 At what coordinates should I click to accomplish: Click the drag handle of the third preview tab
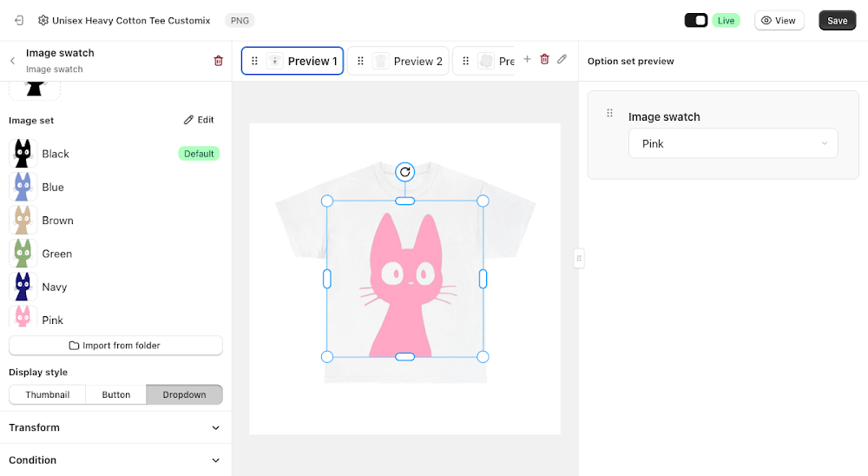click(465, 61)
